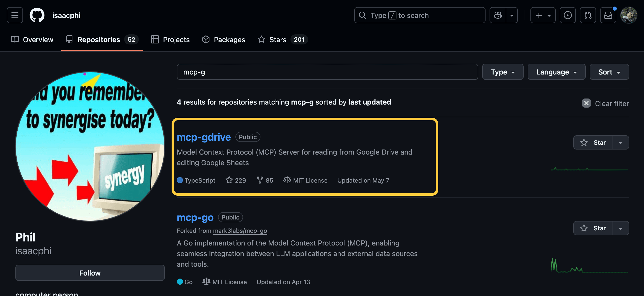
Task: Open the issues icon in header
Action: tap(568, 15)
